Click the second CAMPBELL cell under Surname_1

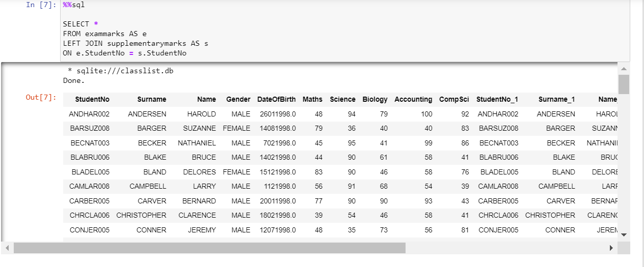[557, 186]
